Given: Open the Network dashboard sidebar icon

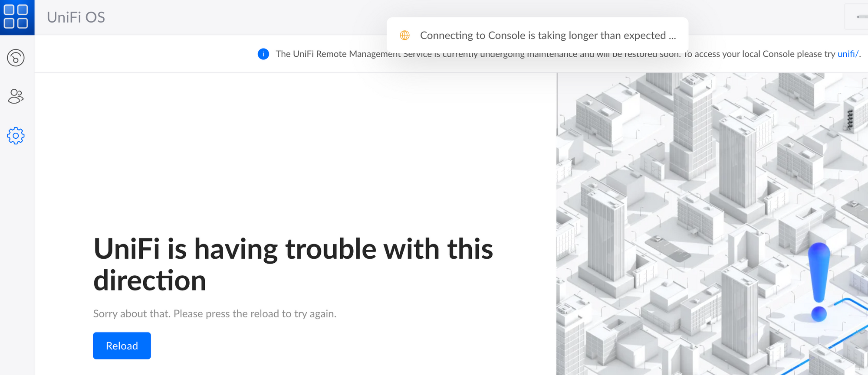Looking at the screenshot, I should 16,58.
